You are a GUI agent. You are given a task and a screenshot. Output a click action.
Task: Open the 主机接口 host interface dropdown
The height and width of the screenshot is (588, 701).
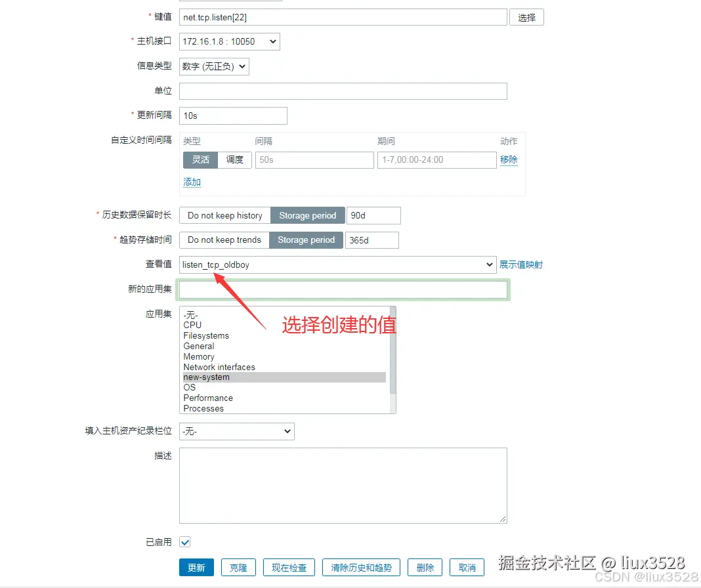point(228,41)
